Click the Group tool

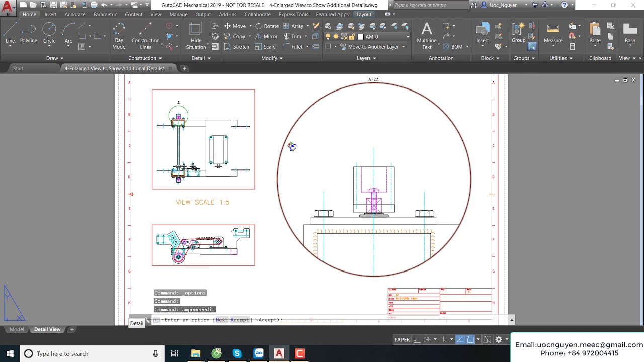(519, 33)
